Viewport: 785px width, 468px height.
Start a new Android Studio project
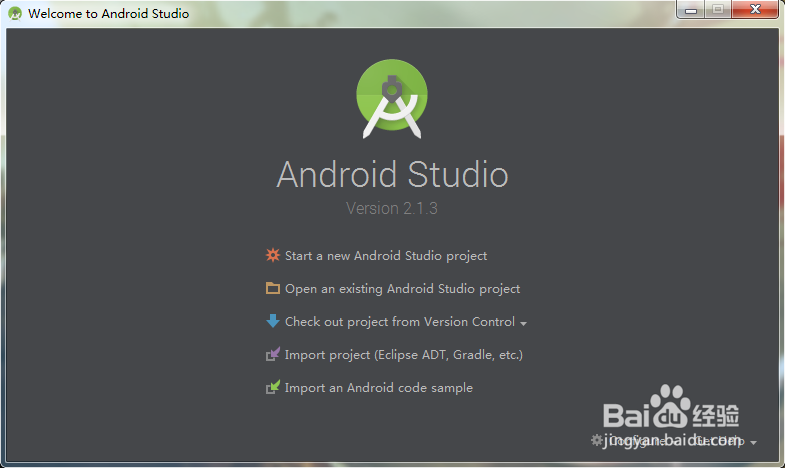coord(386,256)
